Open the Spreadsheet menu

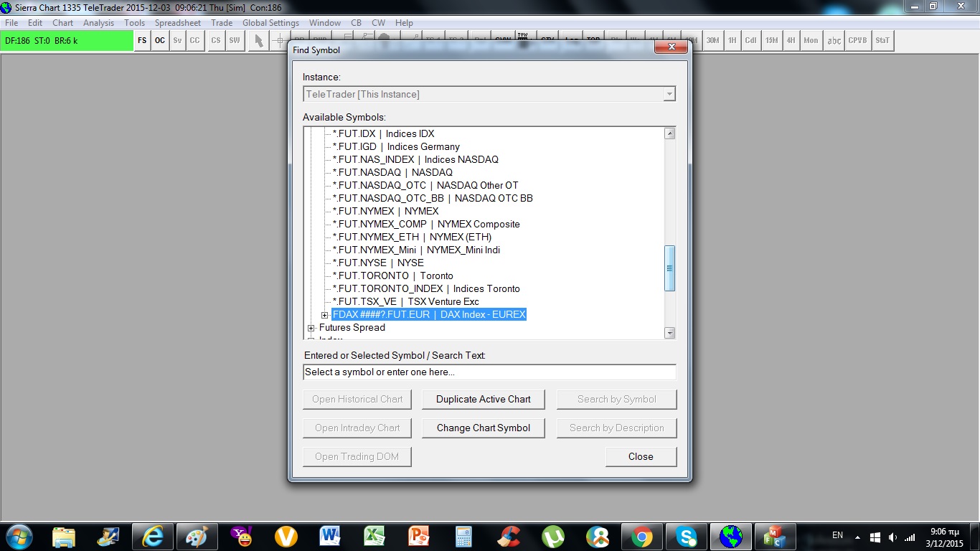coord(178,23)
